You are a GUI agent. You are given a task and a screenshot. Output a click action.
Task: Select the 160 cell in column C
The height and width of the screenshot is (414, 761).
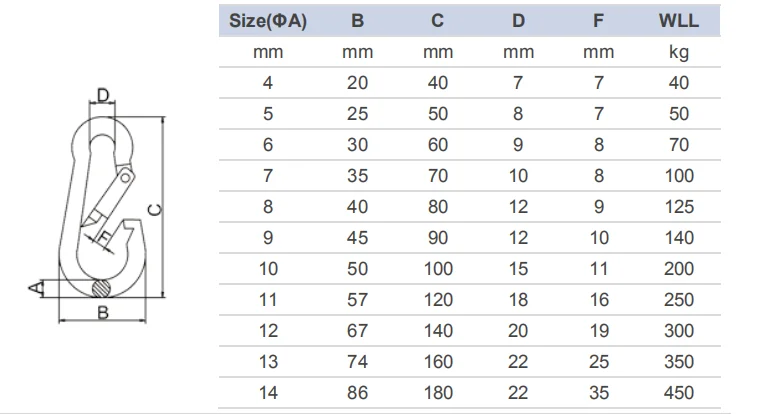[437, 363]
